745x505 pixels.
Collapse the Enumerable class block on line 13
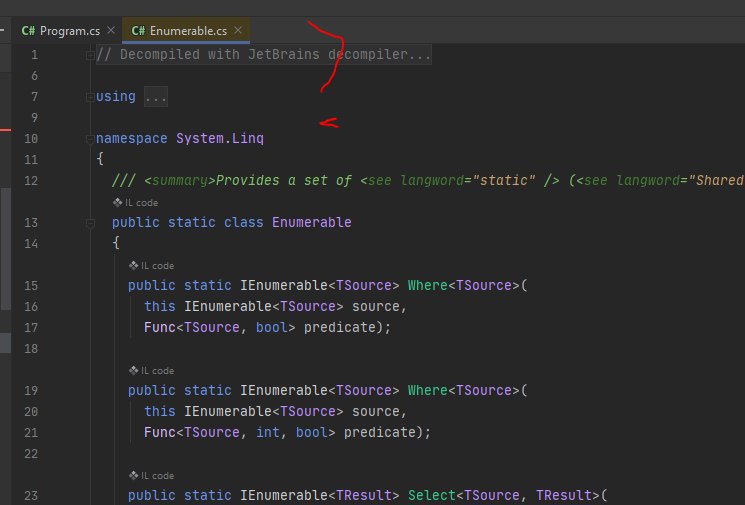click(x=90, y=223)
